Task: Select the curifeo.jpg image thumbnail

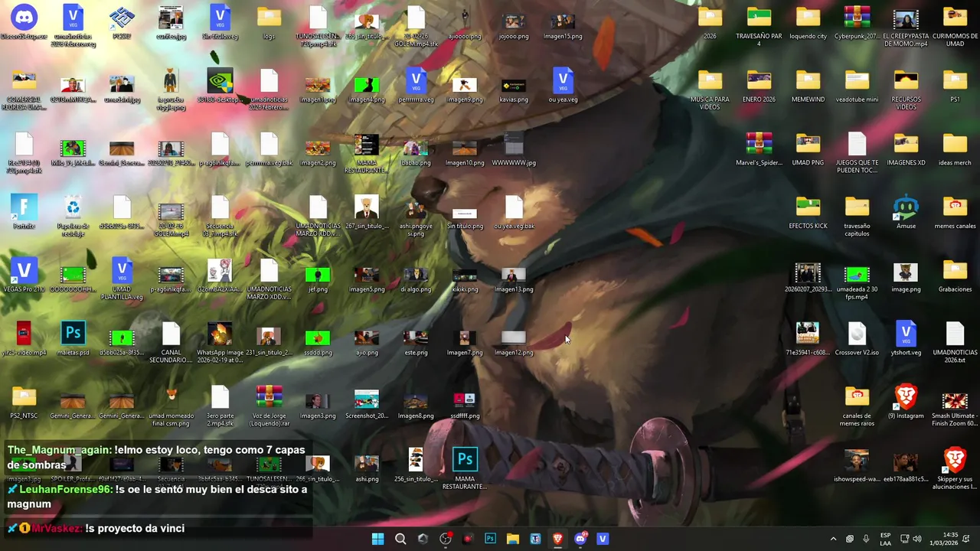Action: pos(171,18)
